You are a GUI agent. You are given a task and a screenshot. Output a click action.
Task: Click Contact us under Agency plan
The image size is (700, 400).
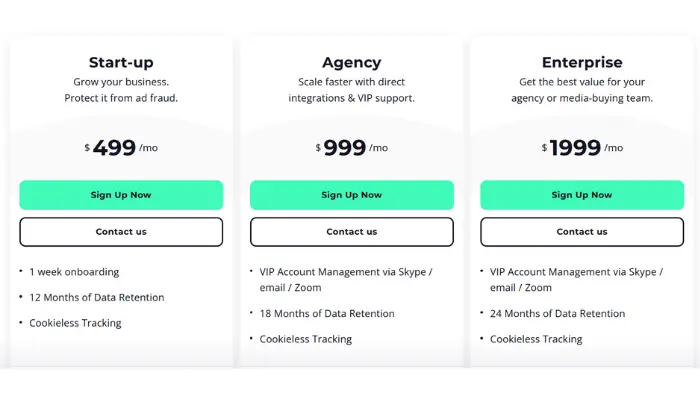[x=352, y=232]
